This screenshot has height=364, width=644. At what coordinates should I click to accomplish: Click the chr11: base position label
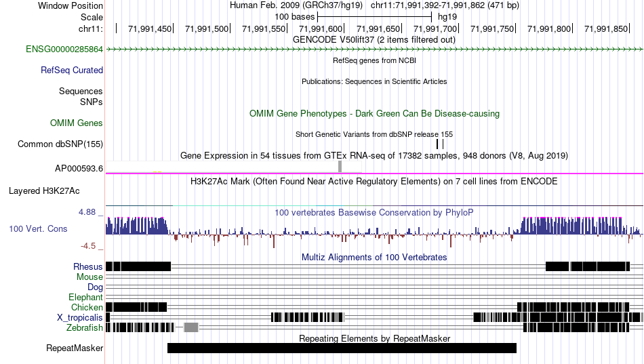pyautogui.click(x=90, y=28)
